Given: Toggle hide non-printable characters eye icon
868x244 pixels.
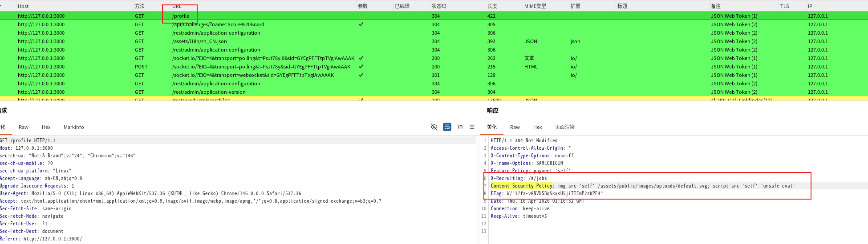Looking at the screenshot, I should 434,127.
